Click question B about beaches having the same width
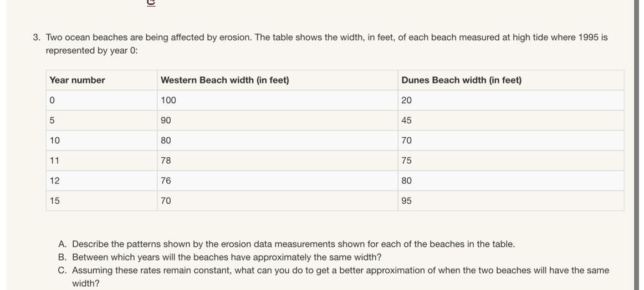This screenshot has width=644, height=290. [x=226, y=257]
